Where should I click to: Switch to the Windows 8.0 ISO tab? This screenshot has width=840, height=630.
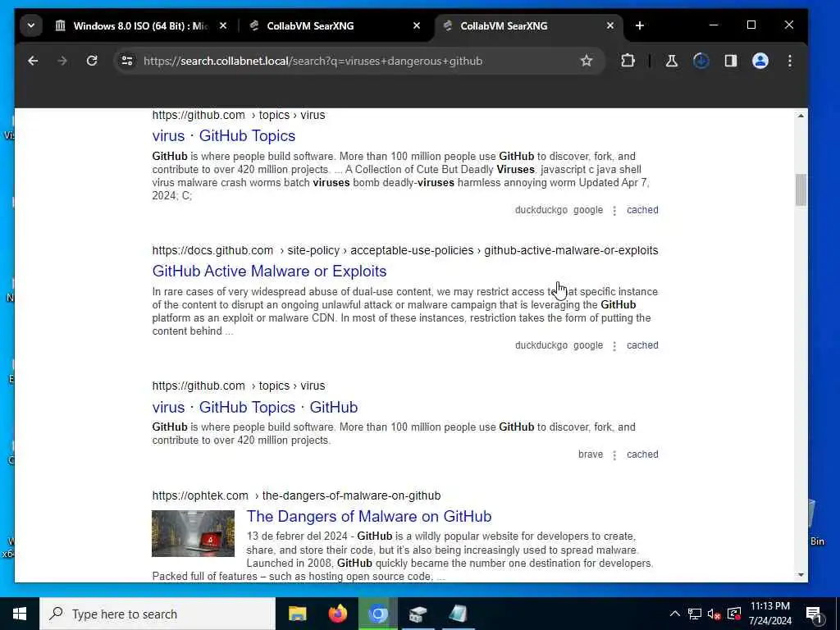[142, 25]
